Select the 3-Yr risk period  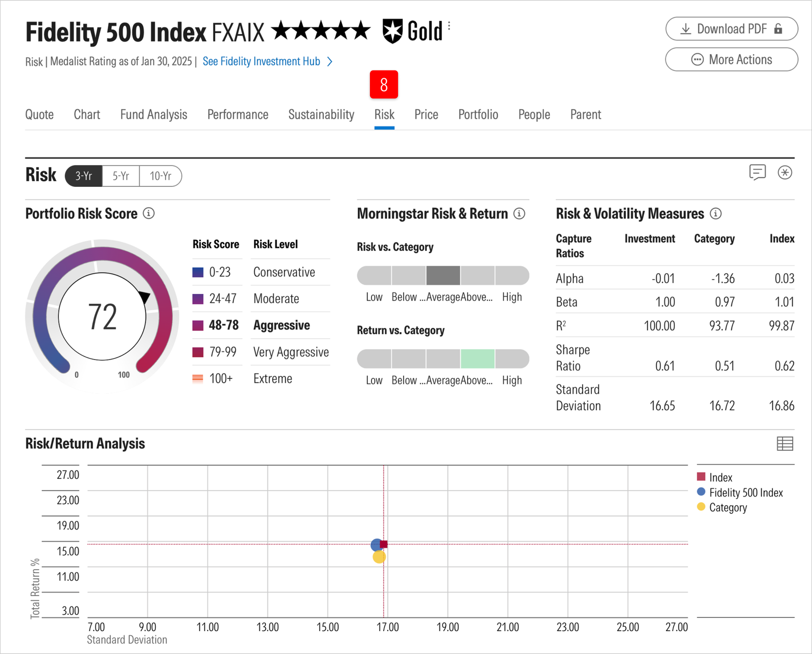coord(84,176)
